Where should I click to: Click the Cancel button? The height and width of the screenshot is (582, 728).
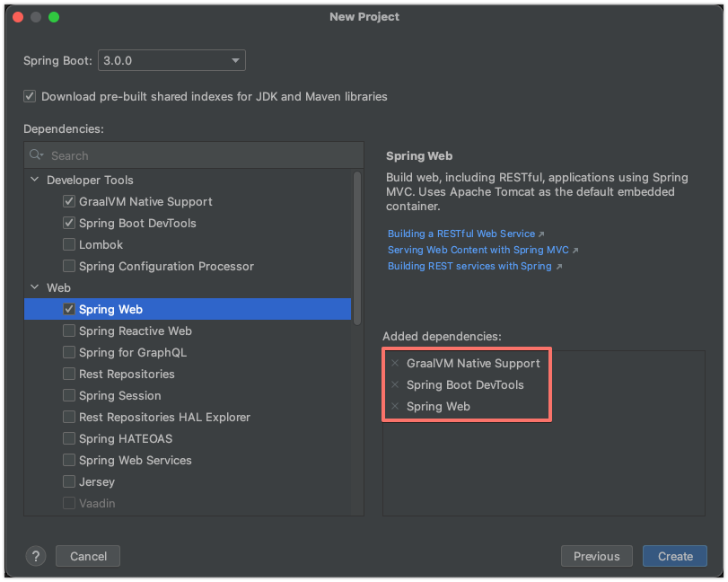point(88,556)
